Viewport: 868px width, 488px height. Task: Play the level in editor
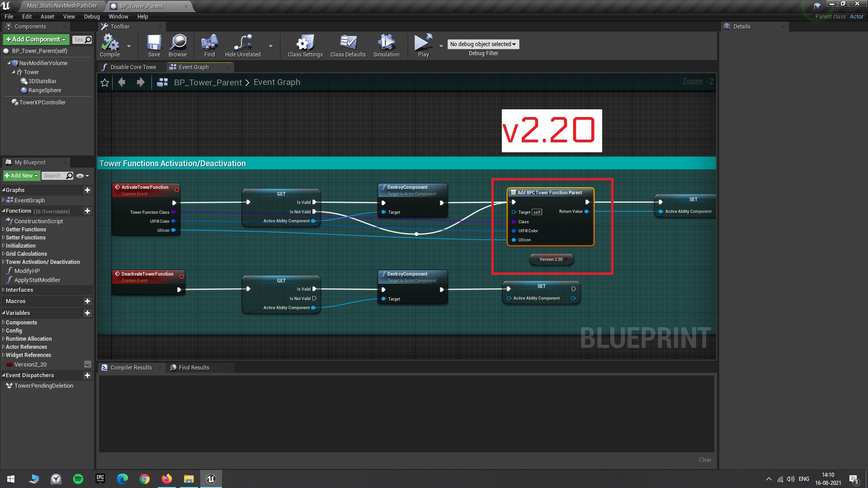[424, 45]
